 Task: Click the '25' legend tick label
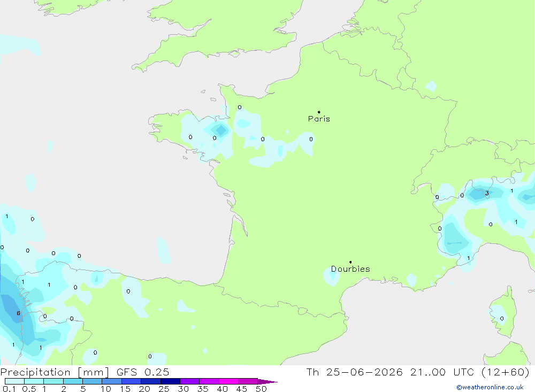pyautogui.click(x=164, y=389)
